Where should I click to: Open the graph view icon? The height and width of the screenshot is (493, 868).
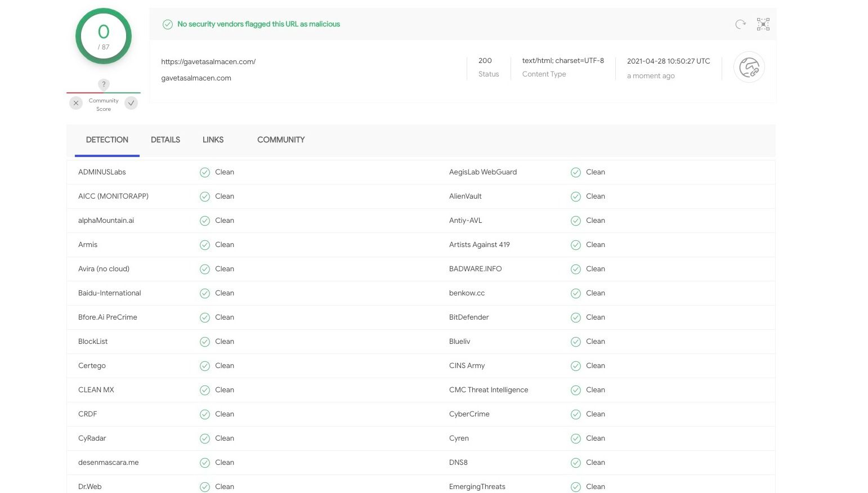point(763,24)
